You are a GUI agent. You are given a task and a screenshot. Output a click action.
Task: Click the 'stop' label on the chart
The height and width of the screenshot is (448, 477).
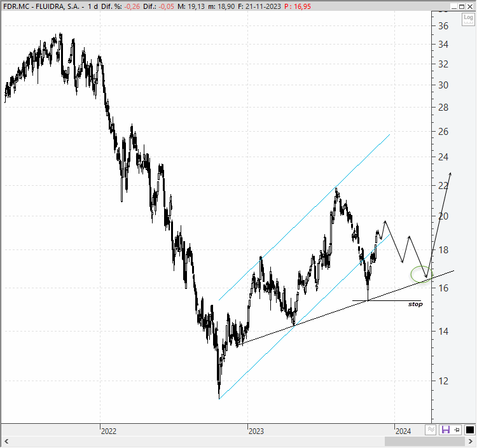[415, 304]
